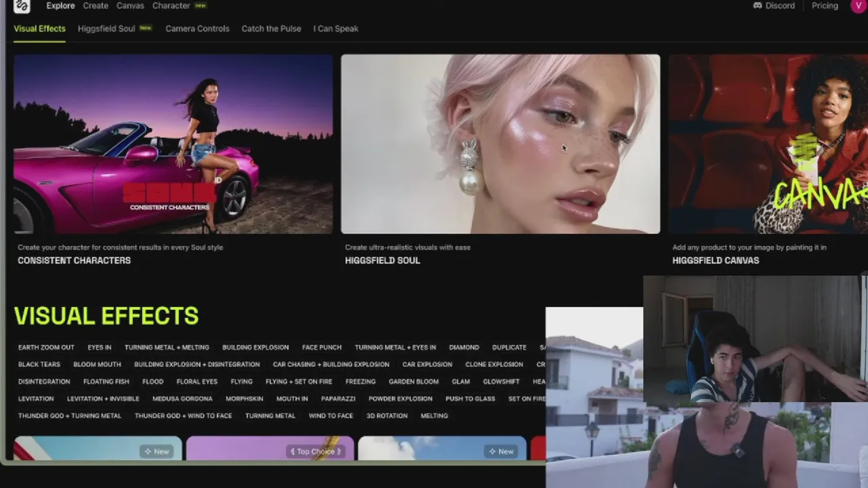Select the DUPLICATE effect tag

pyautogui.click(x=509, y=347)
